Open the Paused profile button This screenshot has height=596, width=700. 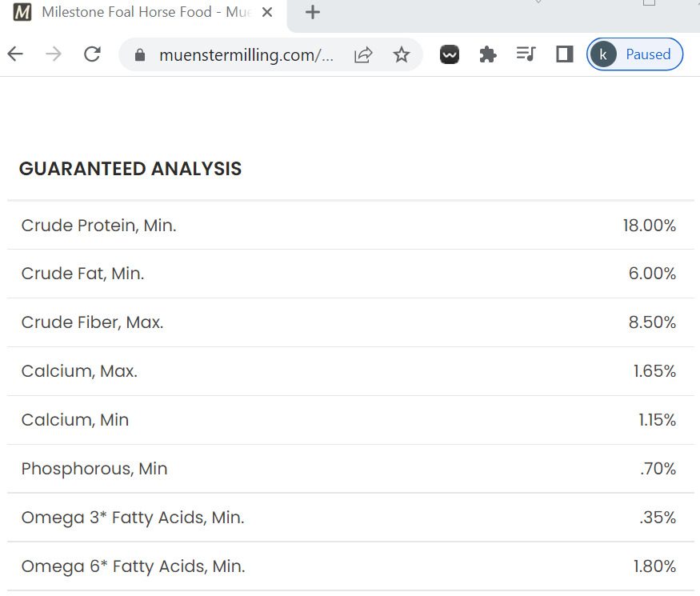coord(634,54)
